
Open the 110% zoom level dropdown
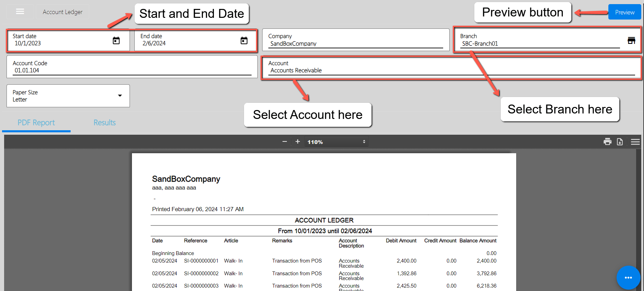coord(337,142)
